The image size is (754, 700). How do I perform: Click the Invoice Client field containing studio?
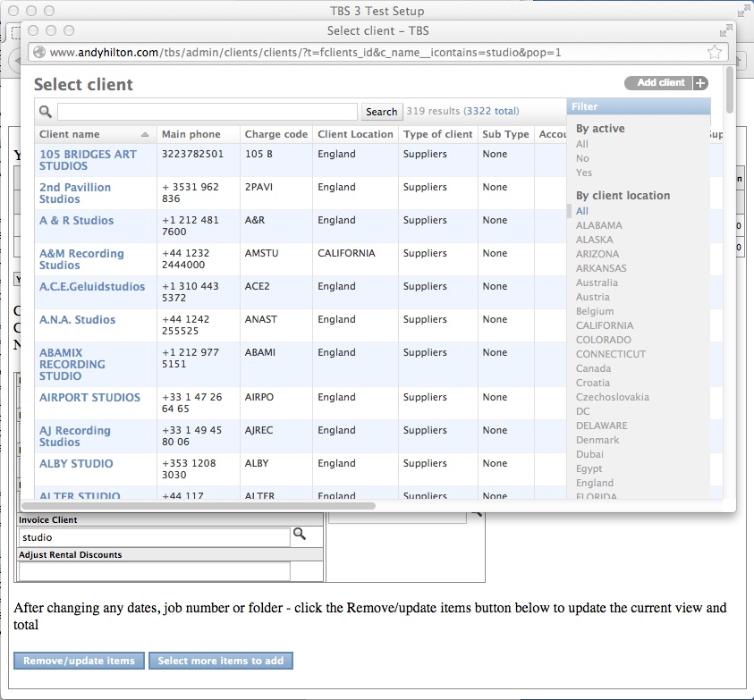point(154,537)
